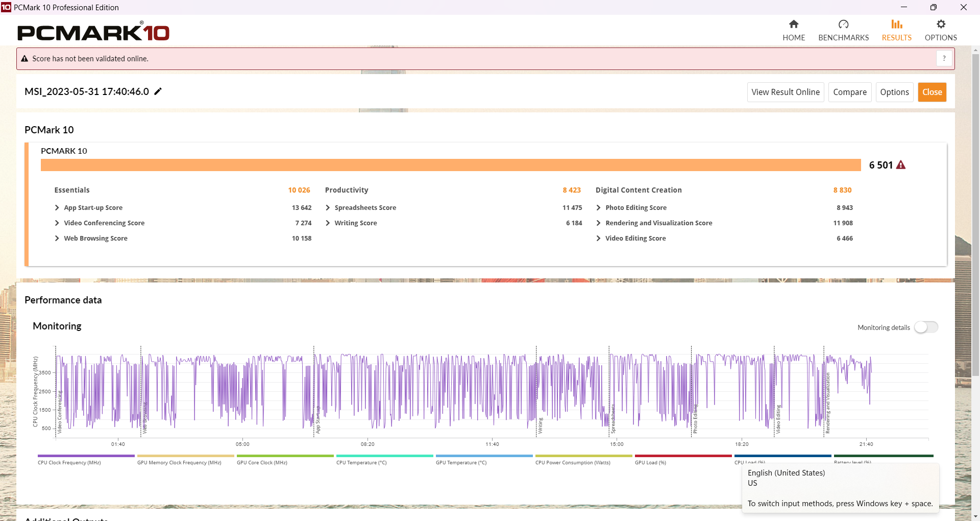Click the 'Score has not been validated online' message
The width and height of the screenshot is (980, 521).
(x=90, y=59)
